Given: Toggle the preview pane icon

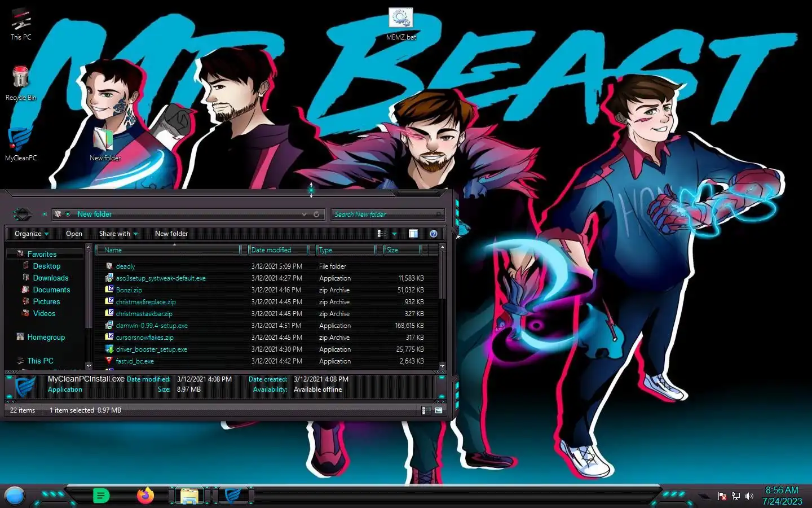Looking at the screenshot, I should 413,234.
